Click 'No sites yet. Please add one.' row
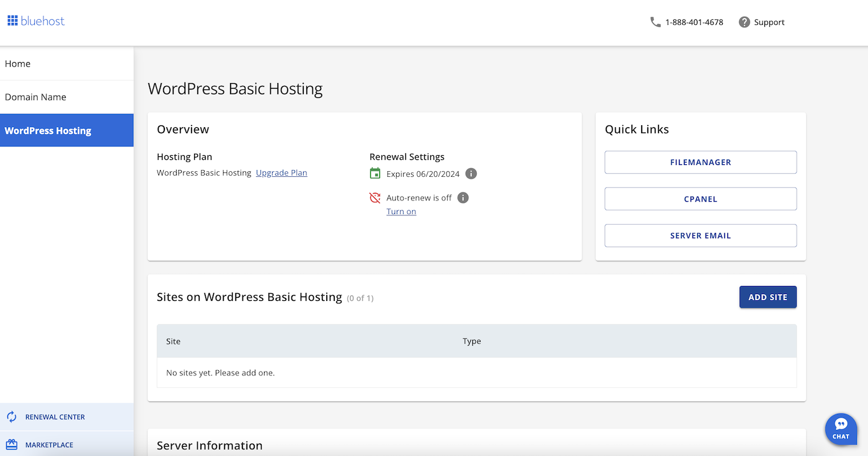This screenshot has width=868, height=456. click(x=477, y=373)
